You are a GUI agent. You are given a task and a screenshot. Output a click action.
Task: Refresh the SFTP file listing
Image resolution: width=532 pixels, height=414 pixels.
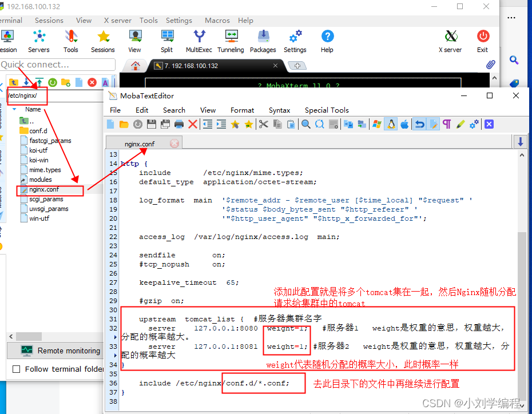[52, 83]
